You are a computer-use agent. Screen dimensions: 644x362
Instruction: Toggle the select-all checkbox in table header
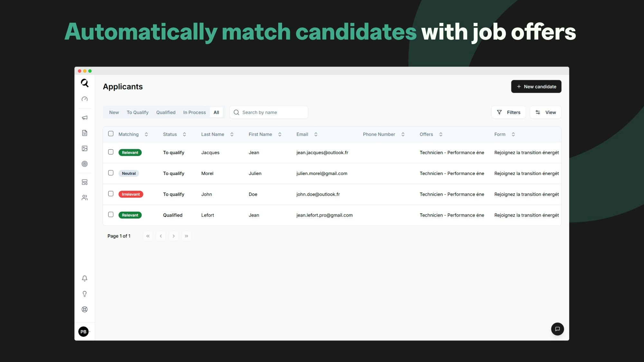coord(111,134)
